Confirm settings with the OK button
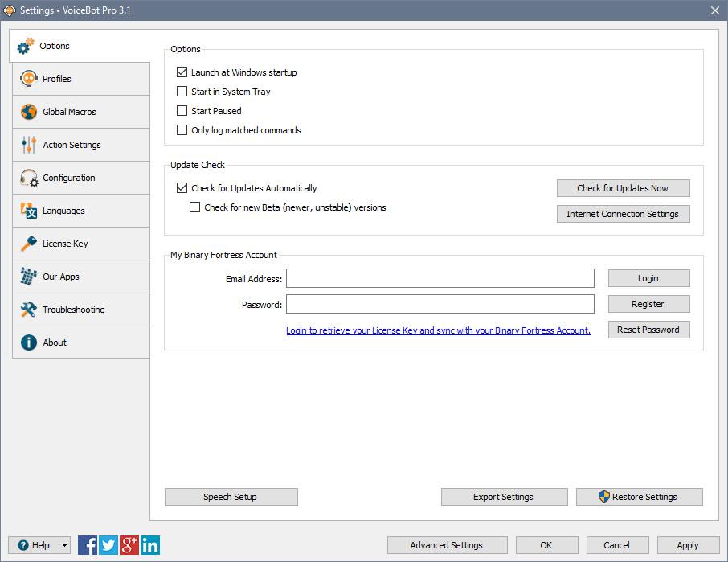 pos(547,545)
